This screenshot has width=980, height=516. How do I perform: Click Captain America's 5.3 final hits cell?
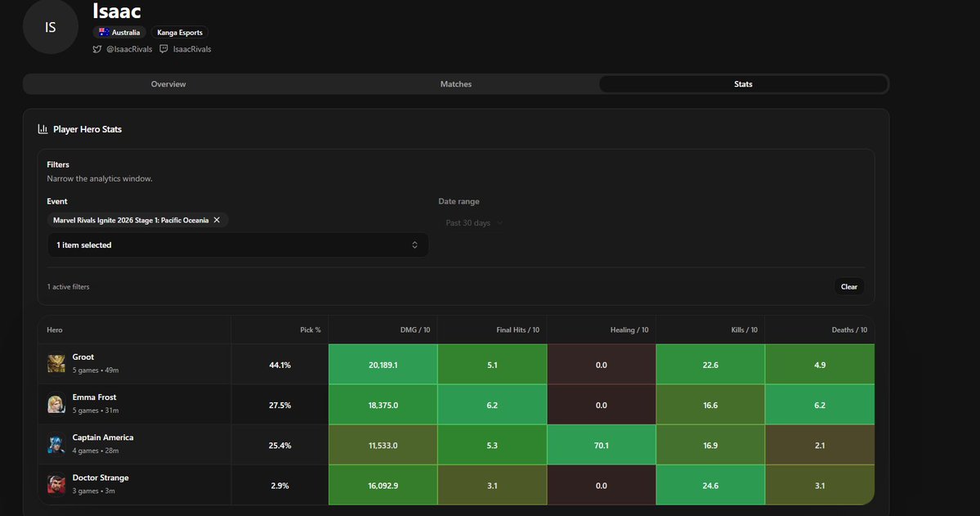click(x=493, y=446)
